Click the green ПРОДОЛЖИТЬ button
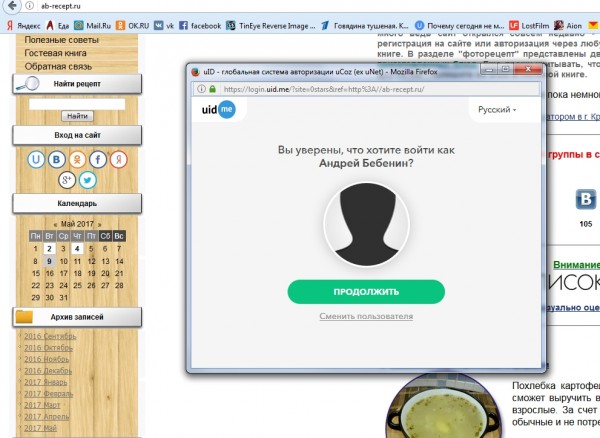 pos(366,292)
